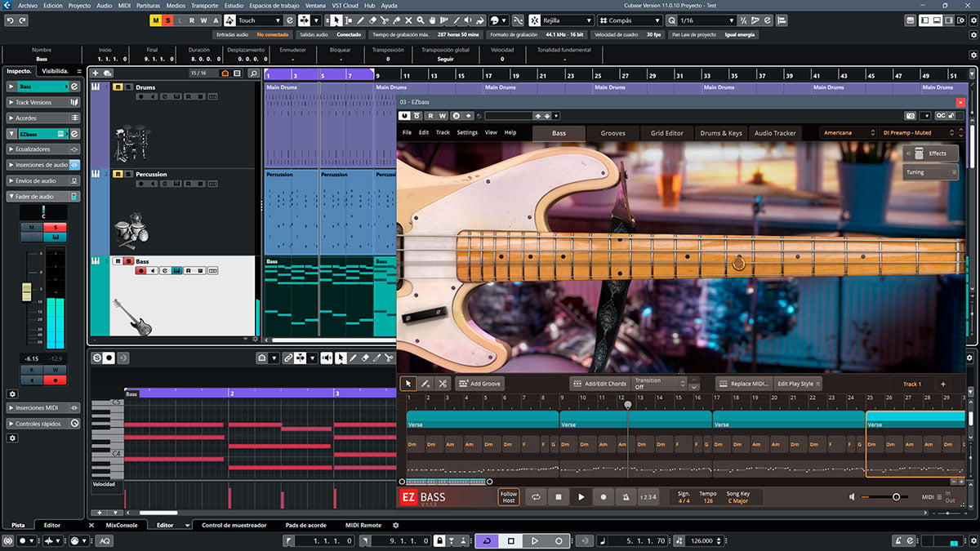This screenshot has width=980, height=551.
Task: Click the Replace MIDI button
Action: click(x=744, y=384)
